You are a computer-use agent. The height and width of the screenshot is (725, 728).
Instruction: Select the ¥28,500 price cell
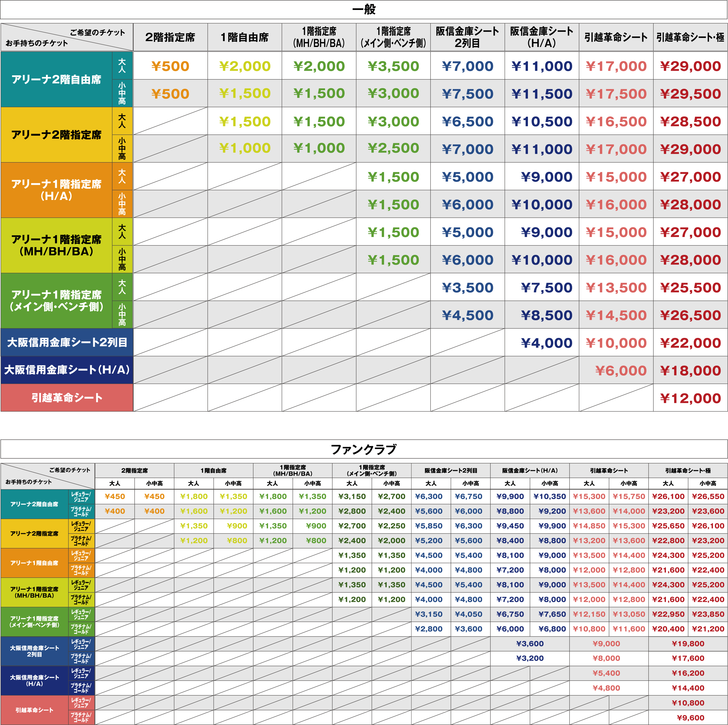(690, 122)
